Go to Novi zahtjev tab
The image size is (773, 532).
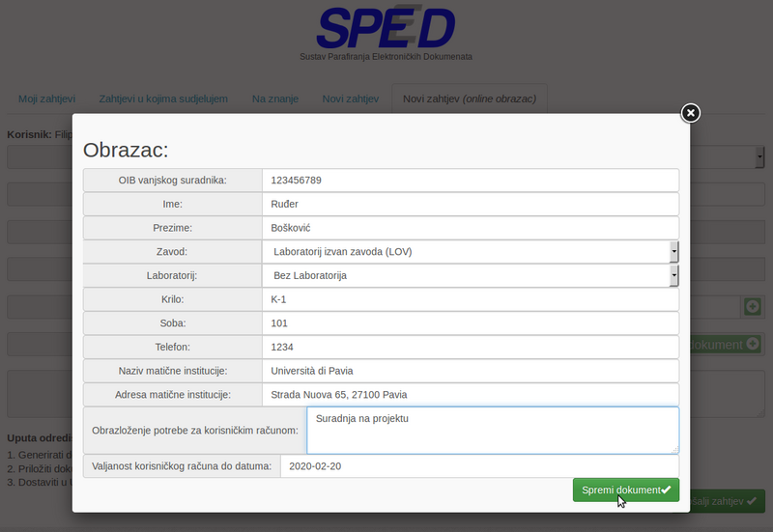(x=350, y=98)
